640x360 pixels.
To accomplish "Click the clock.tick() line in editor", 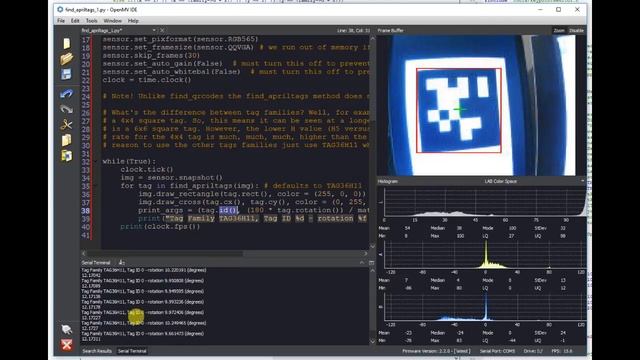I will click(147, 169).
